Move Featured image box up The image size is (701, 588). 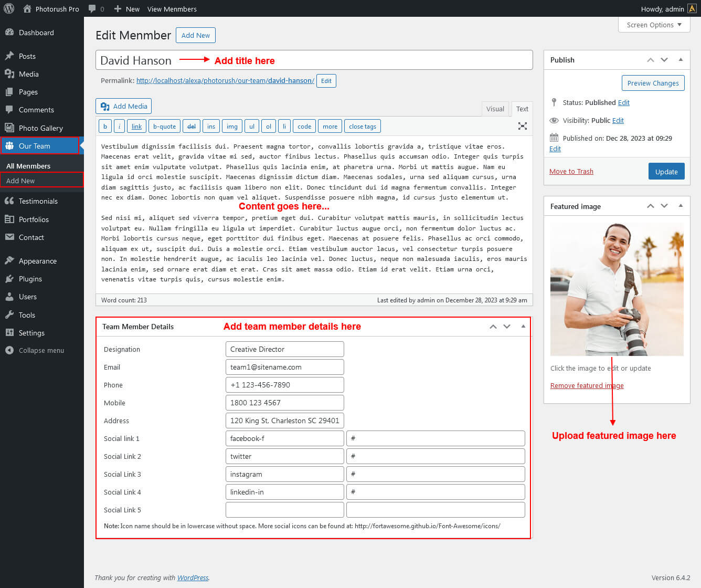coord(651,206)
